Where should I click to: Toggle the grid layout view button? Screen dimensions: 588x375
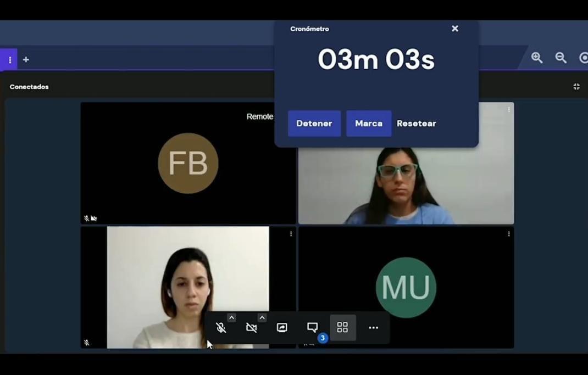(x=342, y=328)
